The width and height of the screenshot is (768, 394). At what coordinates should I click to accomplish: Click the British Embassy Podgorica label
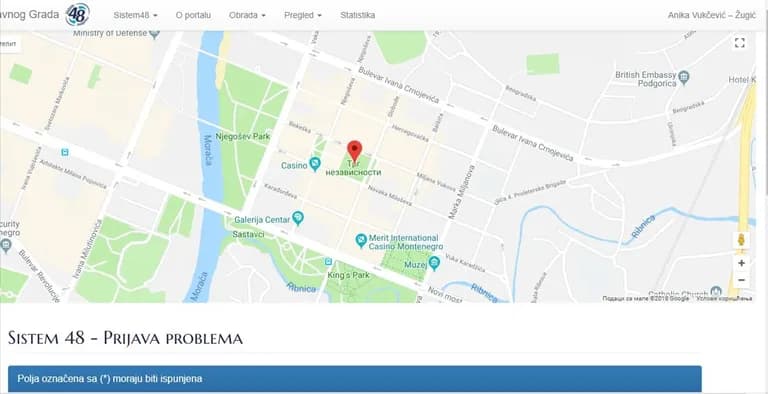pyautogui.click(x=646, y=79)
